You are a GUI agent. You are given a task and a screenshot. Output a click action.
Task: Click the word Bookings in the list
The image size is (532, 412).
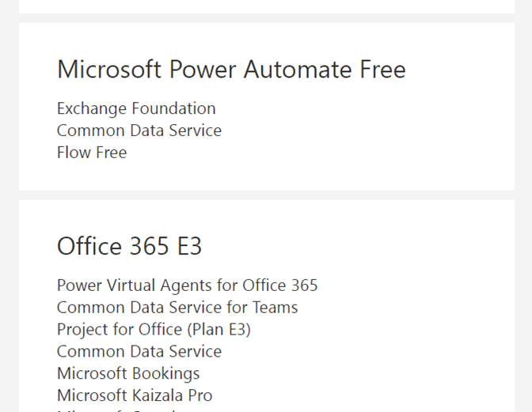166,374
